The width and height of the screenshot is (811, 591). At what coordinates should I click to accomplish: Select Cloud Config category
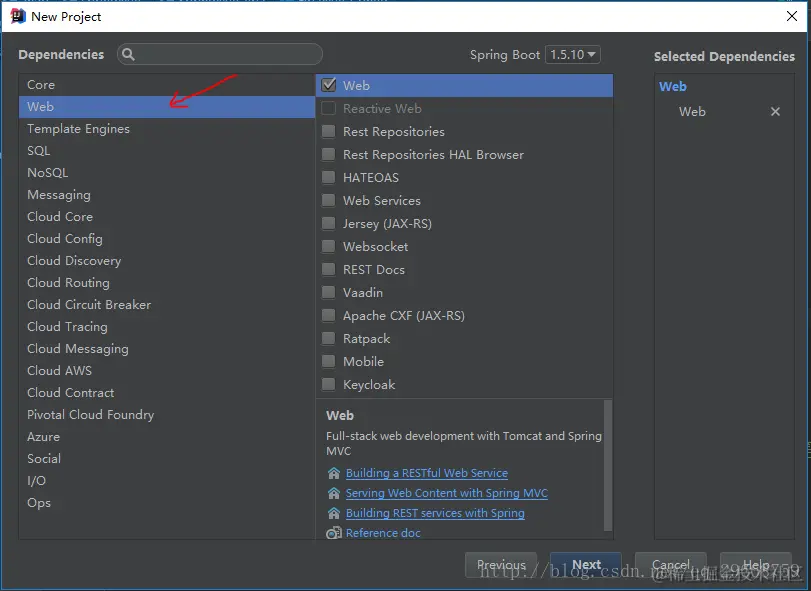point(167,238)
